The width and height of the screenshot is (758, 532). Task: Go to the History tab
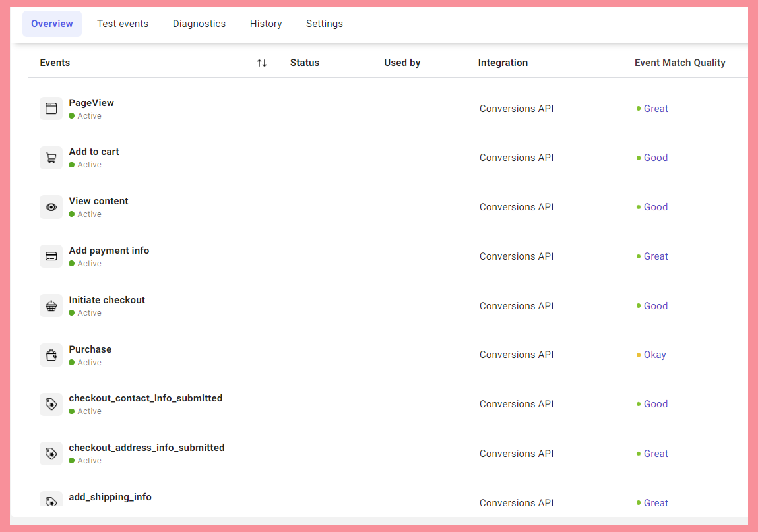266,24
